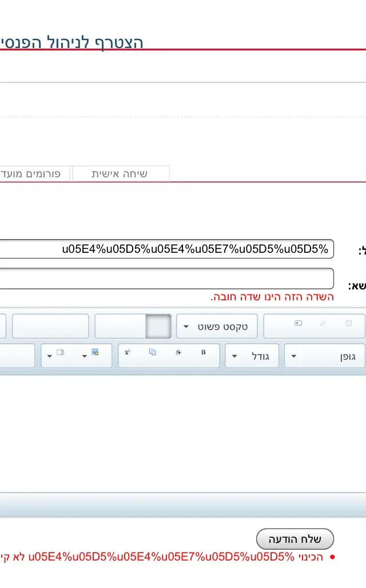Click the copy pages icon beside strikethrough
Image resolution: width=366 pixels, height=588 pixels.
tap(153, 352)
